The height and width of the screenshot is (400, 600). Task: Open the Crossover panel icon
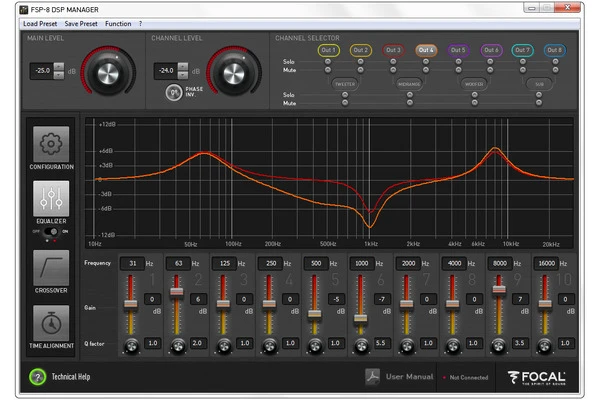click(51, 268)
